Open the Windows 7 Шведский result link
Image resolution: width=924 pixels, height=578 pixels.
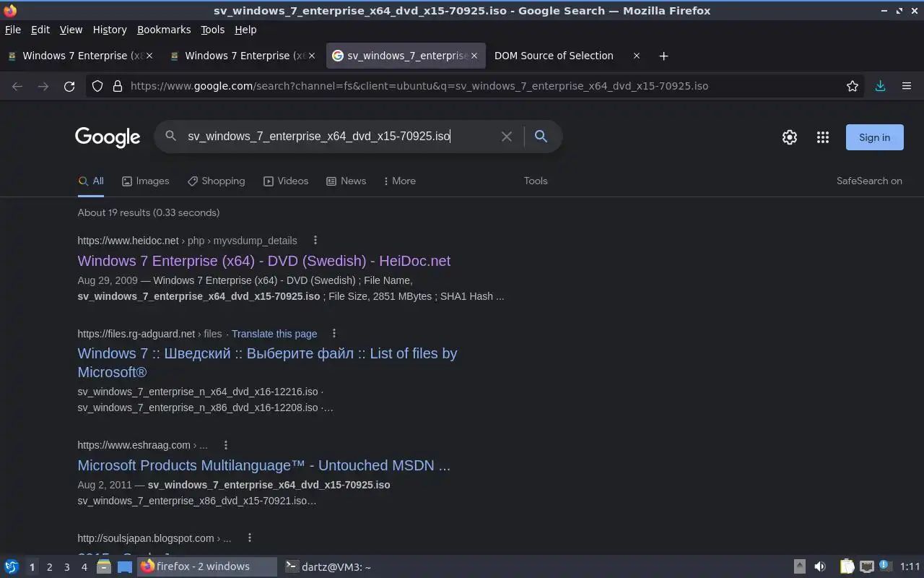(x=267, y=363)
